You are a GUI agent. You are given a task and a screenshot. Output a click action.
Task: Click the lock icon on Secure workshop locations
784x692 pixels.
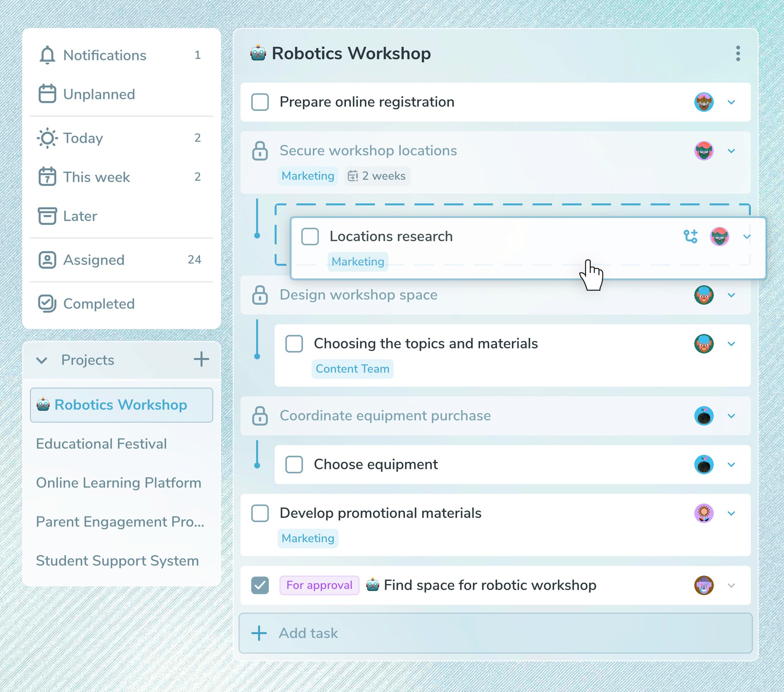click(260, 151)
